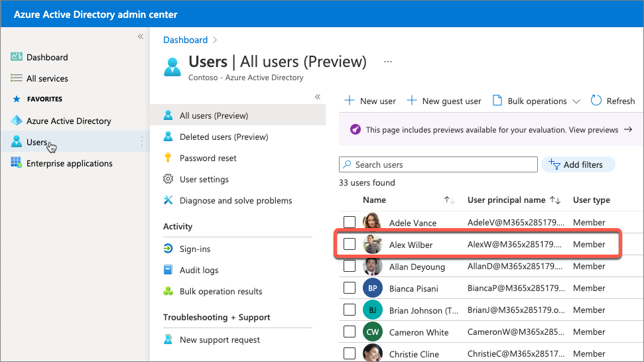Click the Users person icon in left sidebar
Image resolution: width=644 pixels, height=362 pixels.
click(17, 142)
